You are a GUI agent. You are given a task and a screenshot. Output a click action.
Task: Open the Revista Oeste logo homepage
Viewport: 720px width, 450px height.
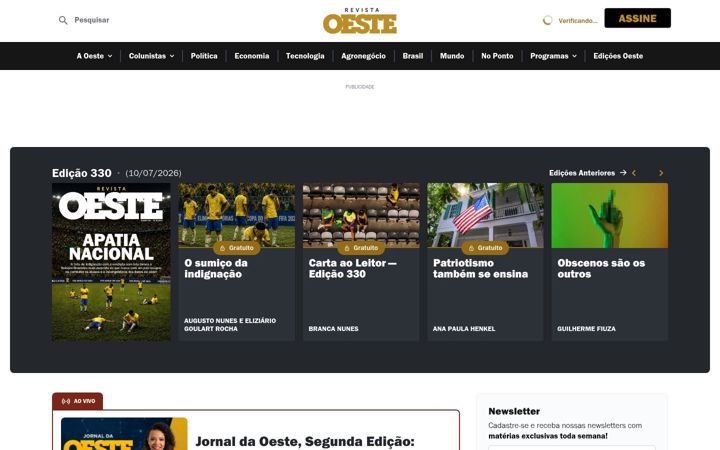click(360, 21)
